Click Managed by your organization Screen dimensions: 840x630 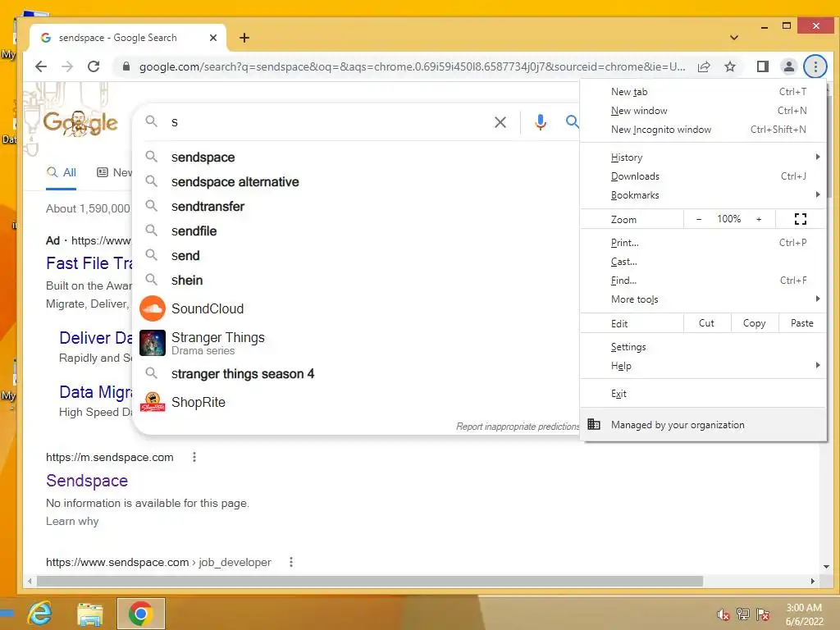[703, 425]
